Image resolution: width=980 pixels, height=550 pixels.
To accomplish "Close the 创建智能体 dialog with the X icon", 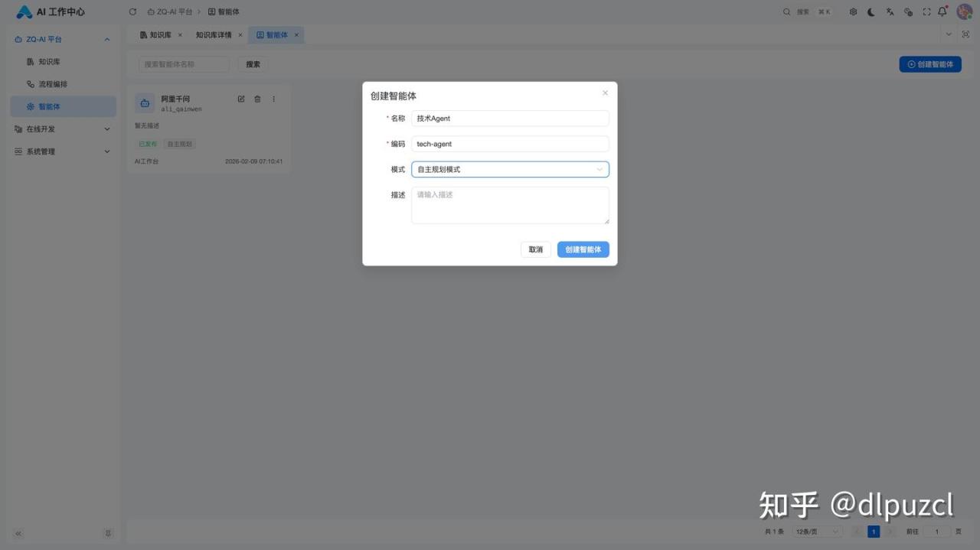I will pyautogui.click(x=605, y=93).
